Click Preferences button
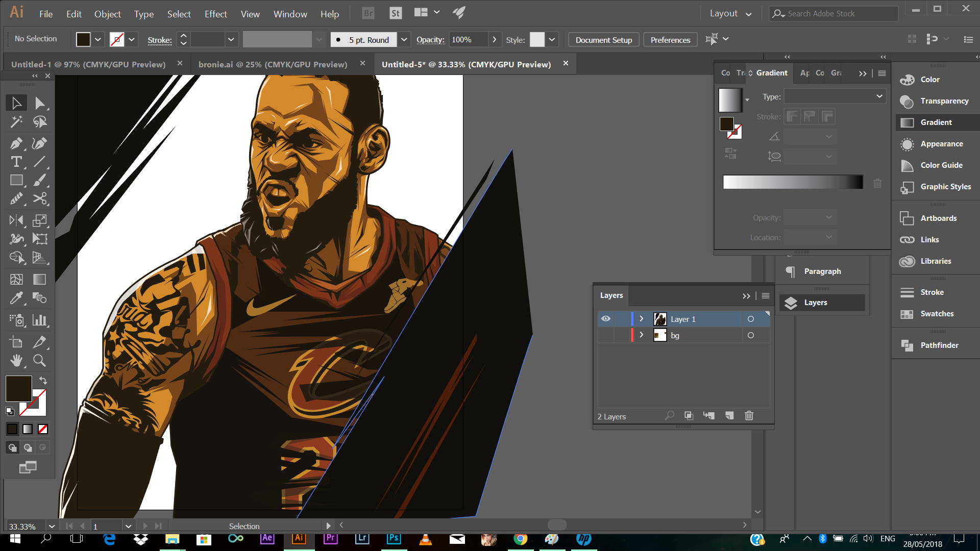The image size is (980, 551). (670, 40)
